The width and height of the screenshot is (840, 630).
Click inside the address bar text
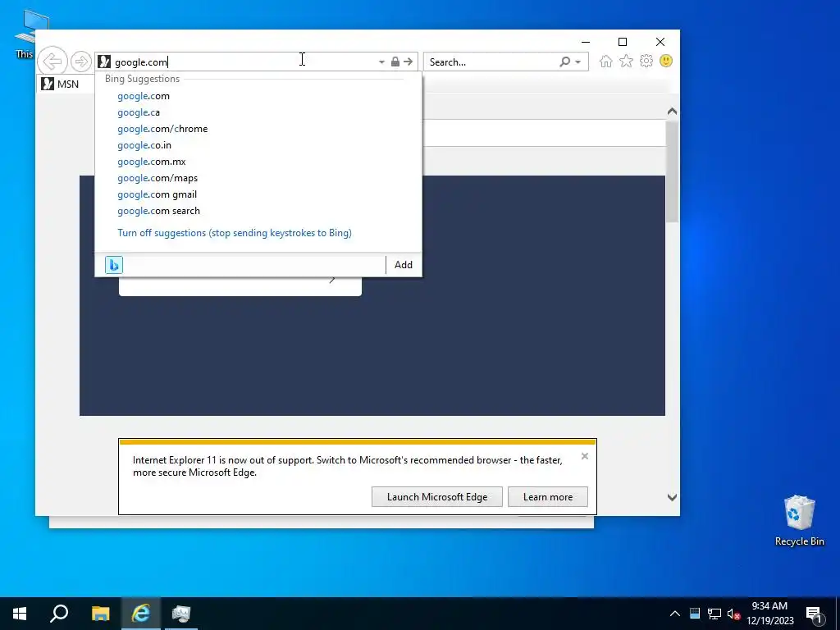pyautogui.click(x=141, y=62)
